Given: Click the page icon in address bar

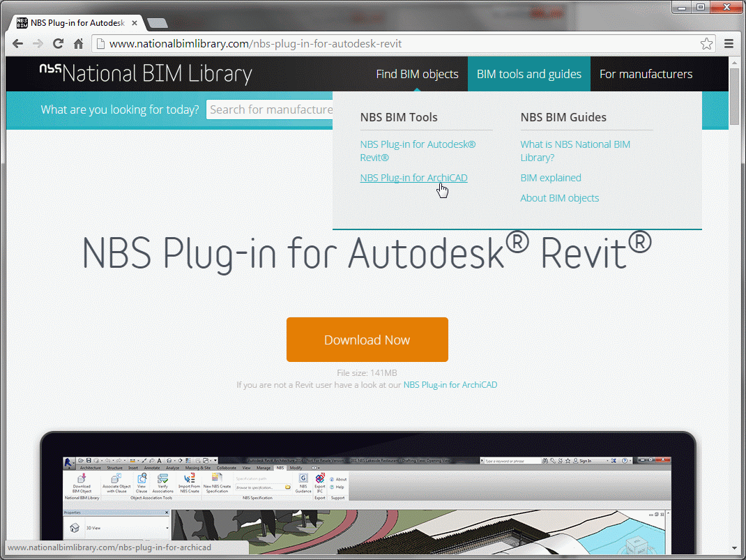Looking at the screenshot, I should tap(100, 44).
